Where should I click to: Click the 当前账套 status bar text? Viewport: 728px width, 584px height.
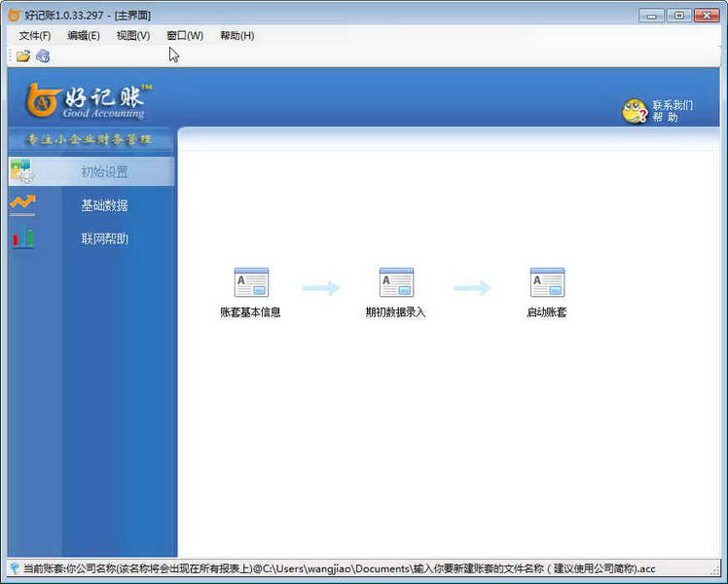pyautogui.click(x=339, y=568)
